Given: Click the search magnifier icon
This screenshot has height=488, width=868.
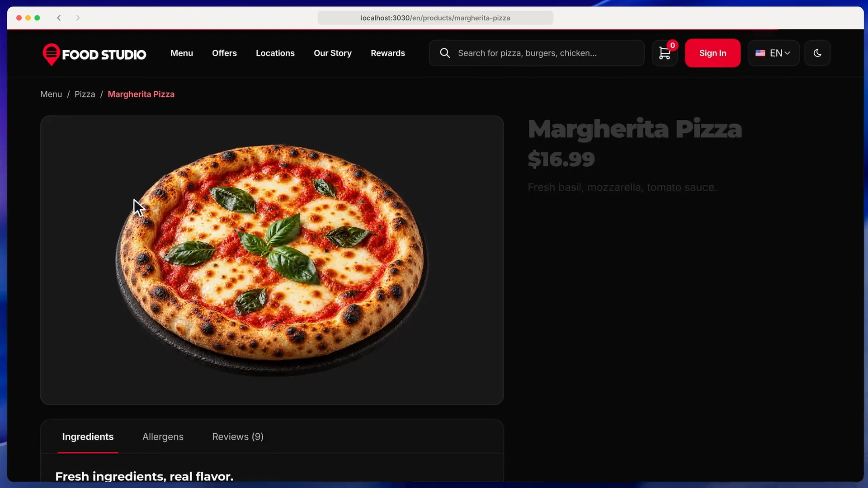Looking at the screenshot, I should [x=445, y=53].
